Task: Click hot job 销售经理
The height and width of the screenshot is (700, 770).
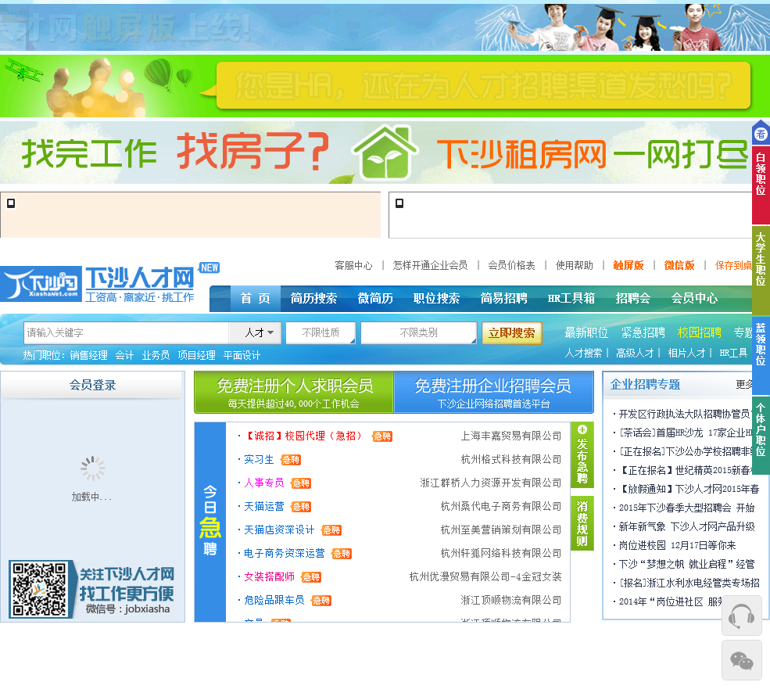Action: (89, 356)
